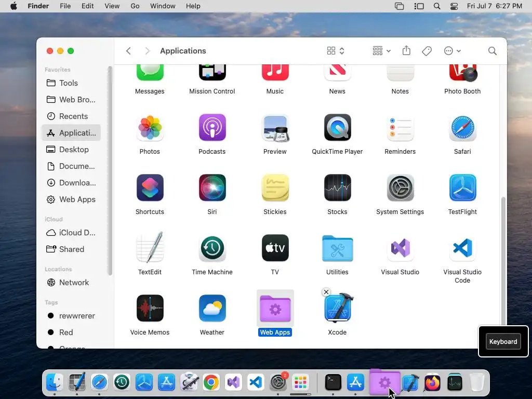Select the TextEdit app icon
The width and height of the screenshot is (532, 399).
tap(150, 247)
